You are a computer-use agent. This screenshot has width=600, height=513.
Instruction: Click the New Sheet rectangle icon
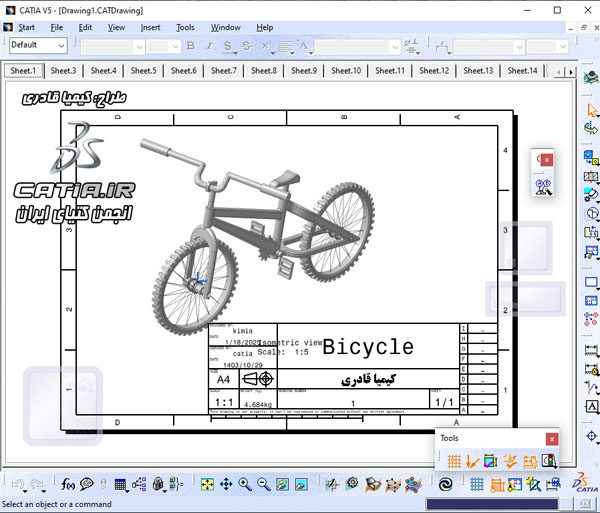pyautogui.click(x=592, y=282)
